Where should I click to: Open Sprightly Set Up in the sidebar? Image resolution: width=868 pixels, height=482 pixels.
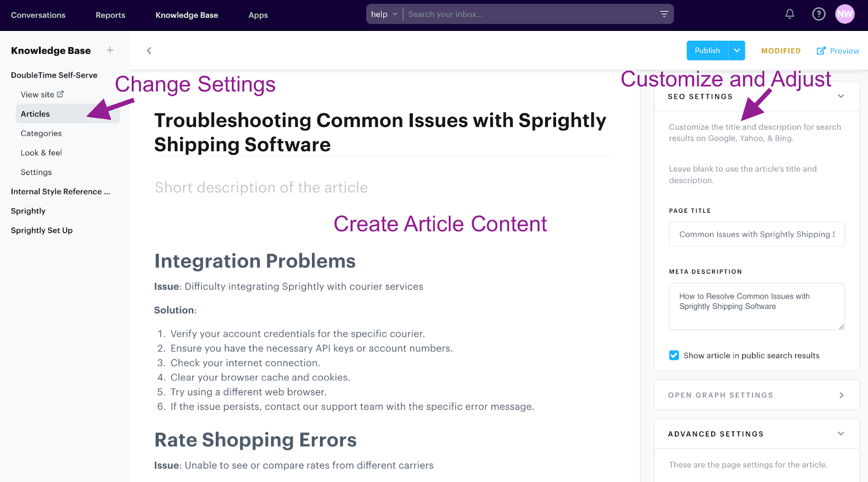[x=41, y=230]
